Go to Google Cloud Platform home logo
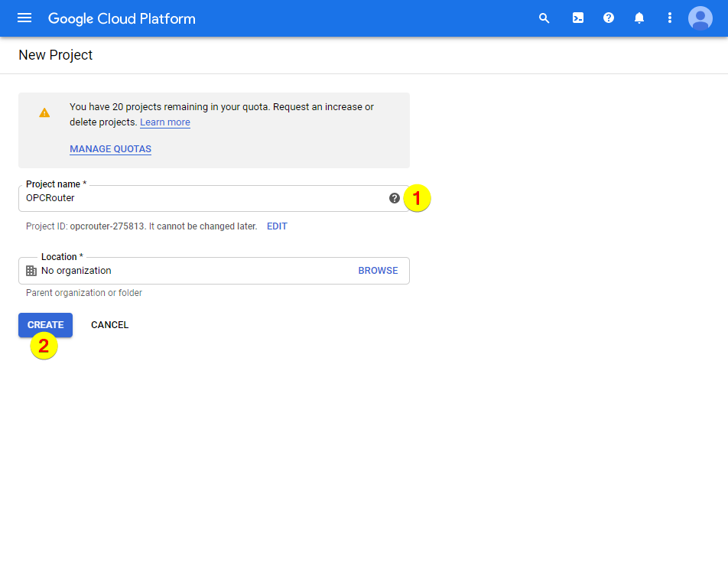Viewport: 728px width, 566px height. [x=122, y=18]
